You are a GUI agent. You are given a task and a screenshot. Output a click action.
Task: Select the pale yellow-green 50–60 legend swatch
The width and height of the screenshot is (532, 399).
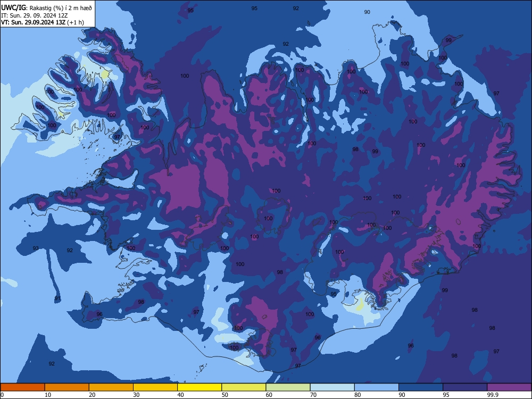click(x=244, y=387)
